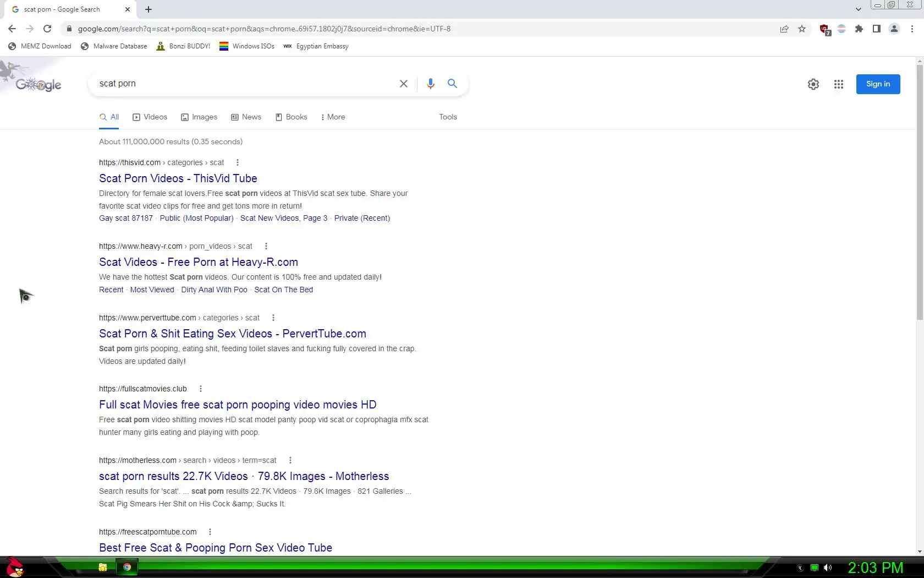Image resolution: width=924 pixels, height=578 pixels.
Task: Open the Chrome profile avatar
Action: pos(894,29)
